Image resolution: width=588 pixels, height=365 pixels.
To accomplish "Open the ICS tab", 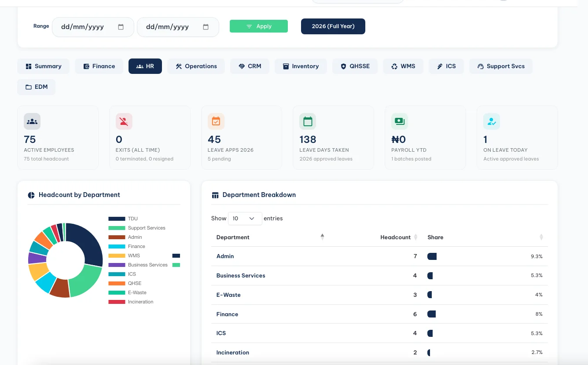I will tap(446, 66).
